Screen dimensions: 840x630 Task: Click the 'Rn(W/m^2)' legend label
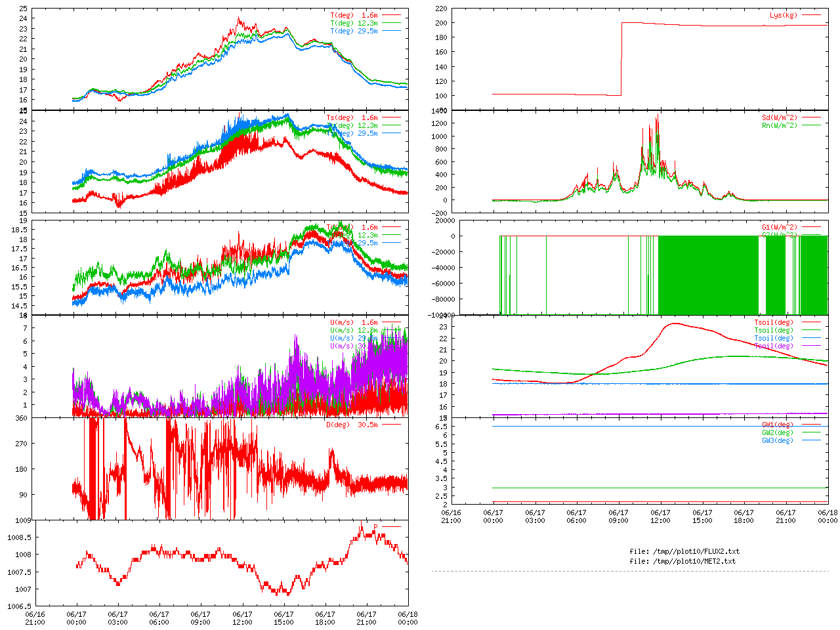tap(779, 125)
